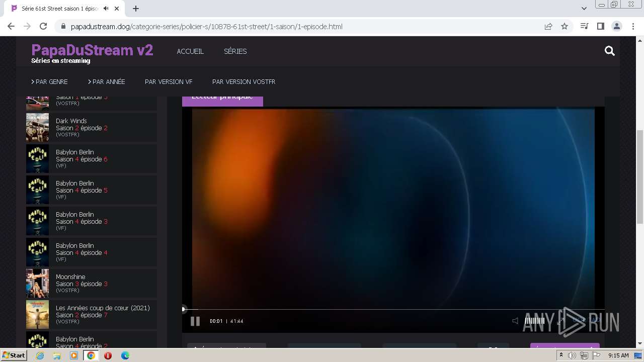The width and height of the screenshot is (644, 362).
Task: Share this page via share icon
Action: click(x=548, y=26)
